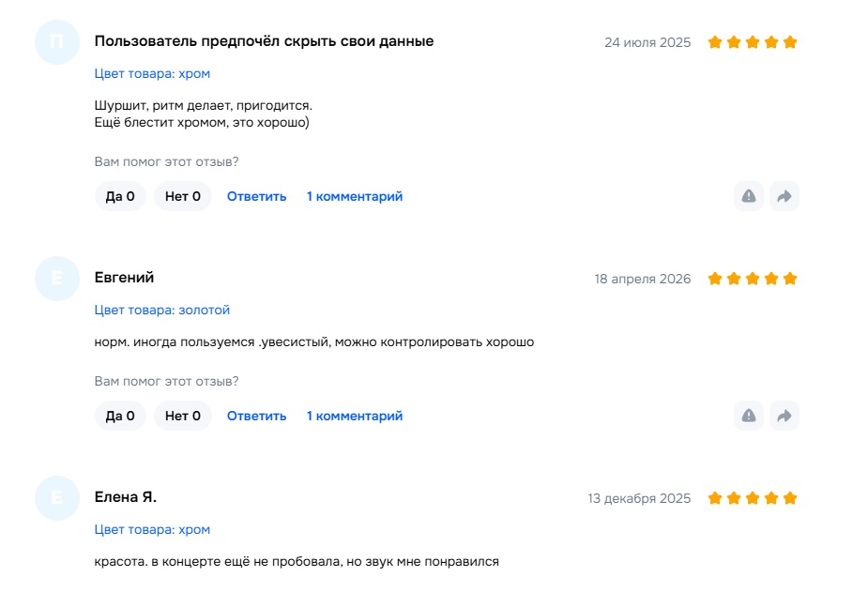Vote 'Да' on the anonymous user's review

tap(120, 196)
